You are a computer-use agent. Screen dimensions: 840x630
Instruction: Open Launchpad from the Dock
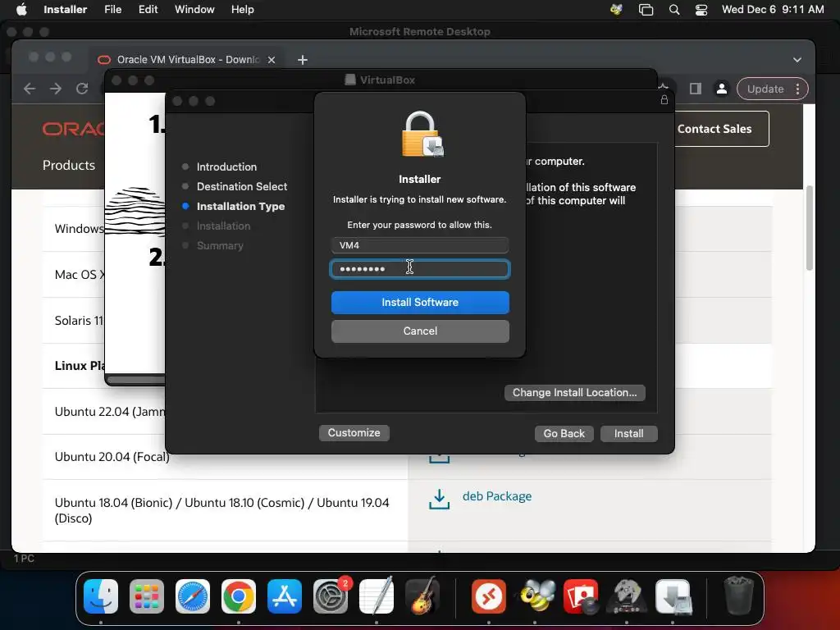tap(146, 596)
